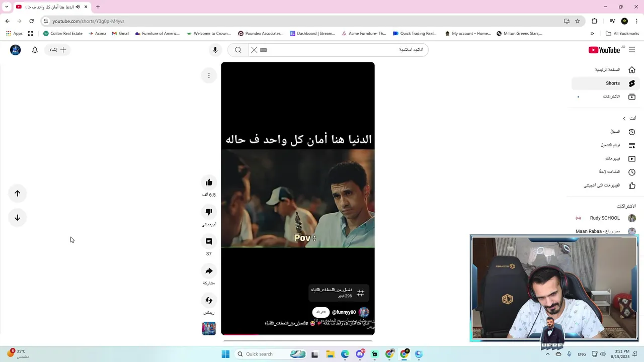Open Liked videos in the sidebar
This screenshot has height=362, width=644.
pos(606,186)
